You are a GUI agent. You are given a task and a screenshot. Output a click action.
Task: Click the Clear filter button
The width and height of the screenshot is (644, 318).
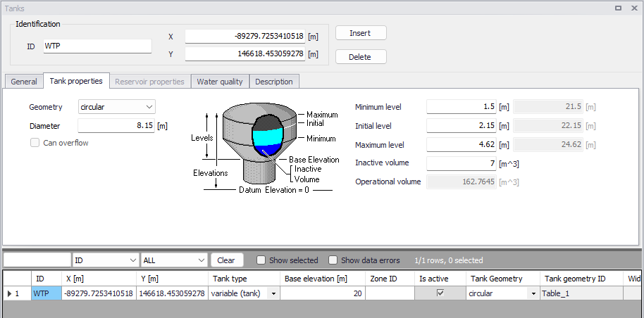click(227, 260)
